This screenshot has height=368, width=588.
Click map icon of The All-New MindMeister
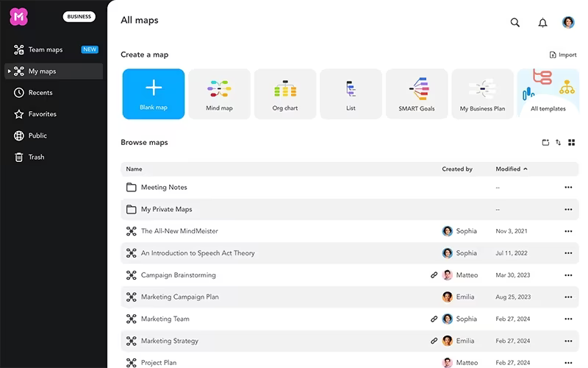[132, 231]
